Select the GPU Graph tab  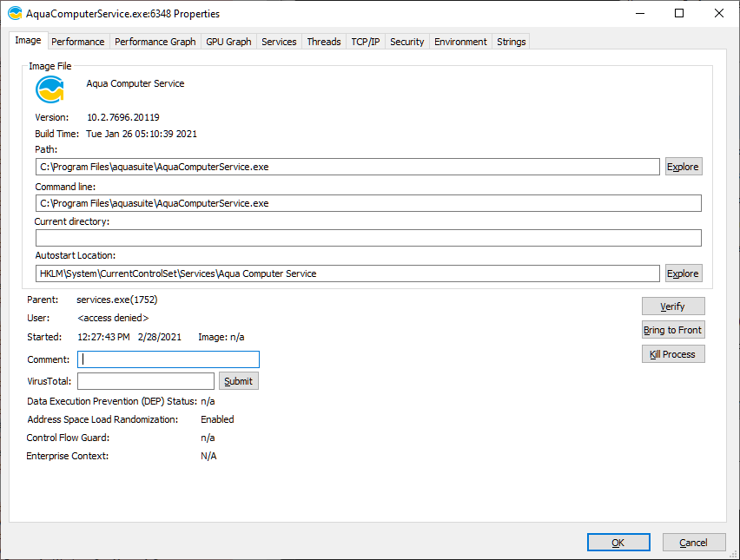point(228,42)
